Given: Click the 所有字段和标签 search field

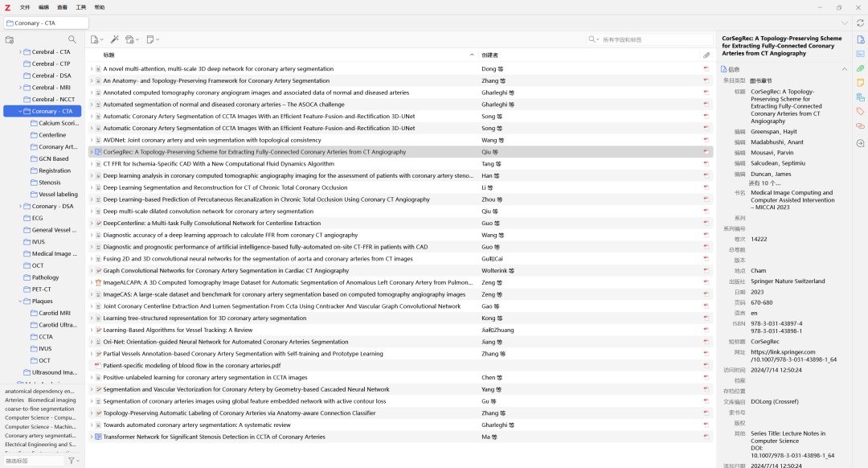Looking at the screenshot, I should coord(656,40).
